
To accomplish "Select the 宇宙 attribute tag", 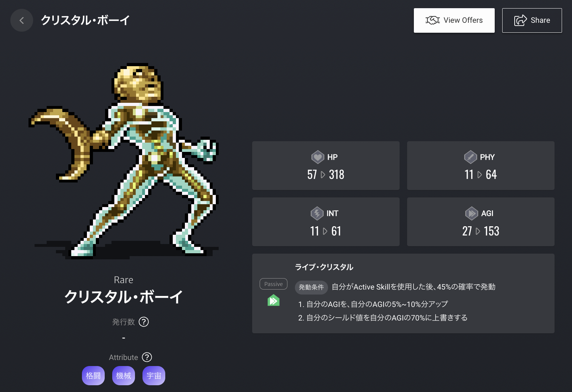I will pyautogui.click(x=154, y=376).
